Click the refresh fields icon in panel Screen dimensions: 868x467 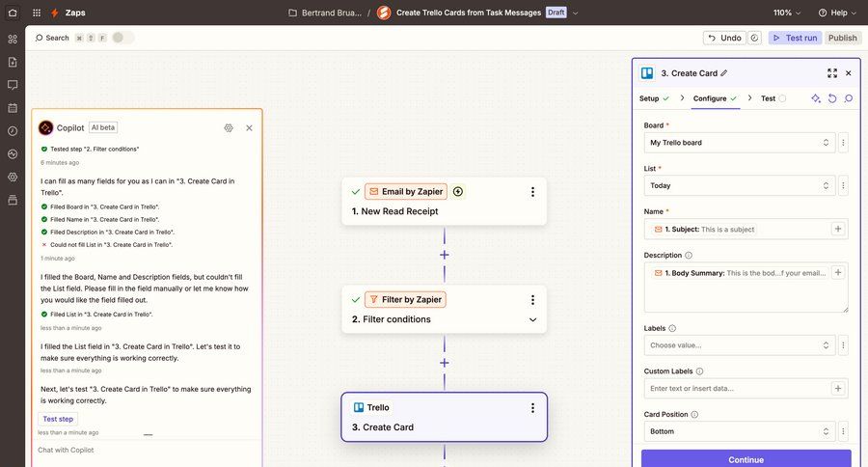pos(832,98)
